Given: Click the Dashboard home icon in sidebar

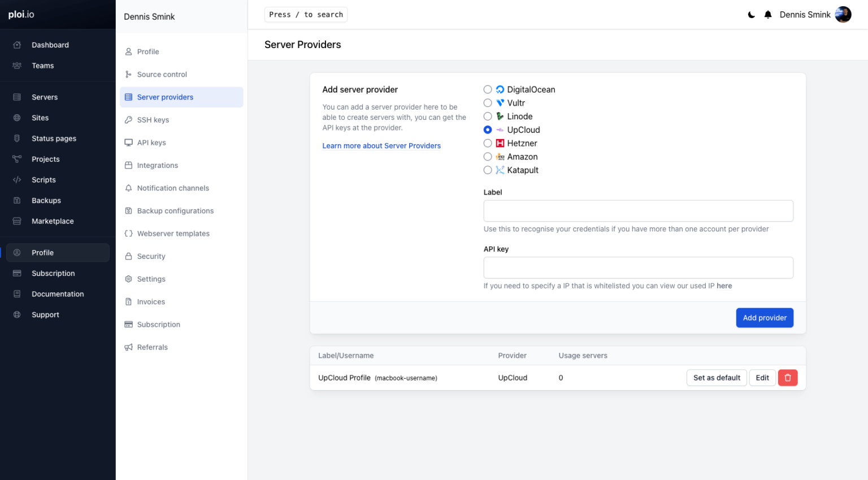Looking at the screenshot, I should pyautogui.click(x=17, y=45).
